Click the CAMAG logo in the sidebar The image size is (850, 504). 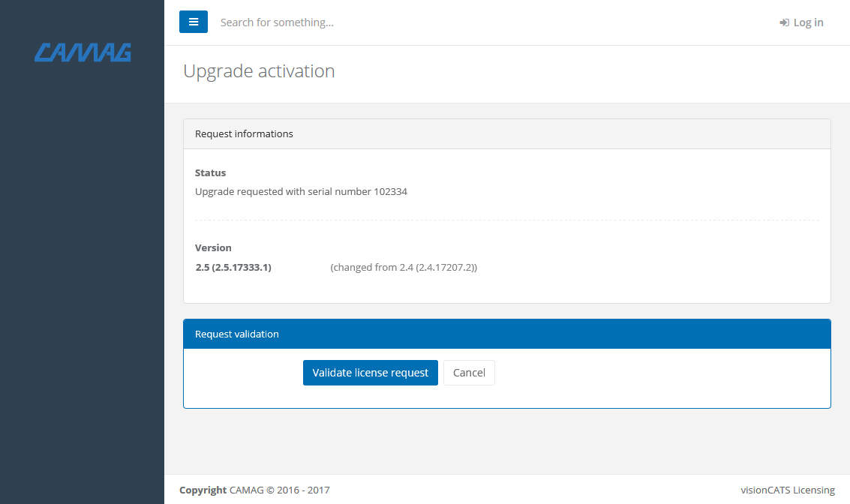pyautogui.click(x=83, y=52)
